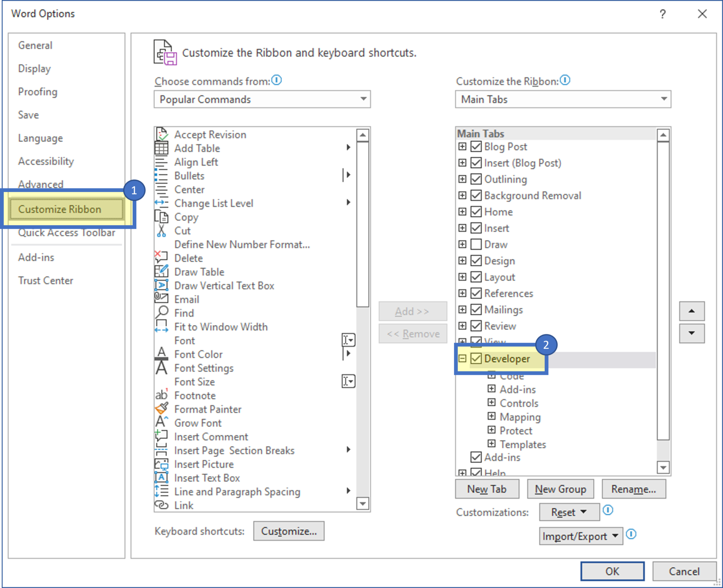The height and width of the screenshot is (588, 723).
Task: Disable the Blog Post tab checkbox
Action: (476, 146)
